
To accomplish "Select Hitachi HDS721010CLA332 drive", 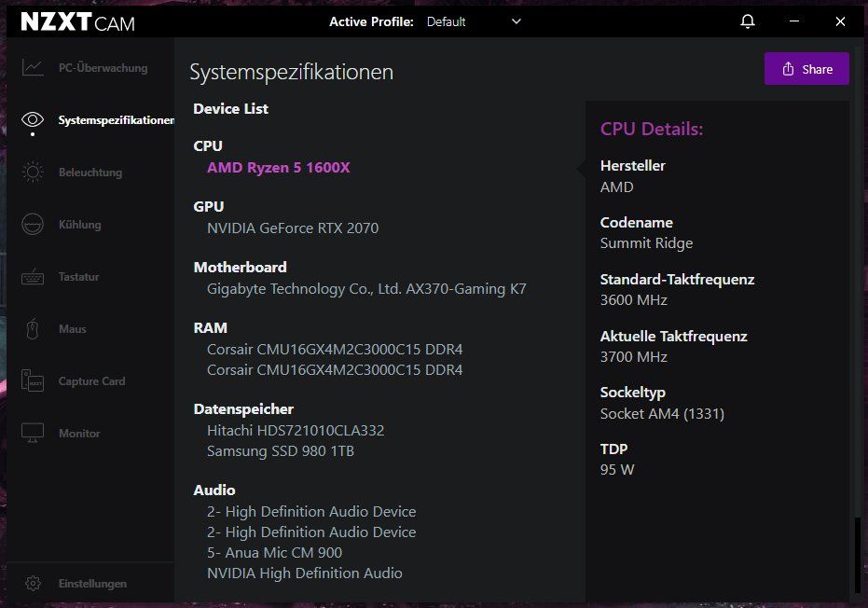I will pos(296,430).
